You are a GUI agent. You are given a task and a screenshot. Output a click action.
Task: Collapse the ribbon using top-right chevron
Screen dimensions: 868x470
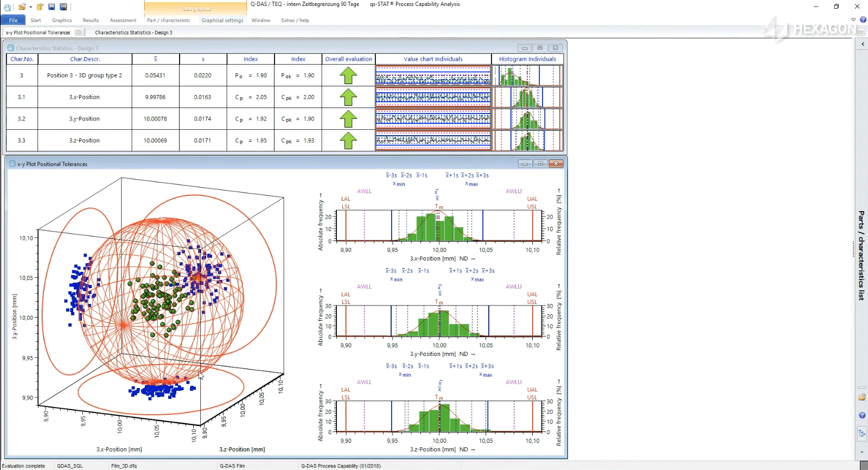pos(853,20)
